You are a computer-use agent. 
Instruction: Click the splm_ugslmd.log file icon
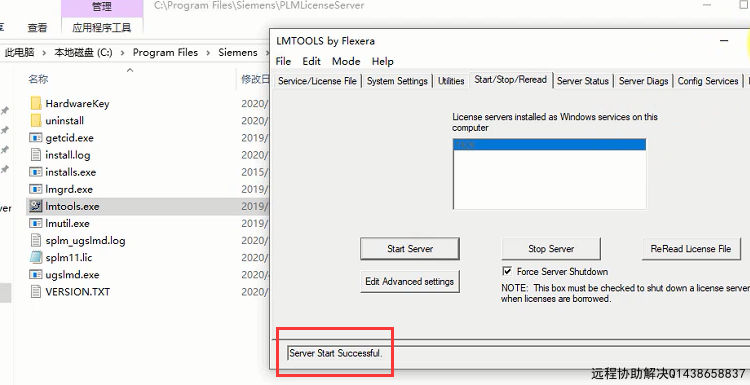coord(36,241)
